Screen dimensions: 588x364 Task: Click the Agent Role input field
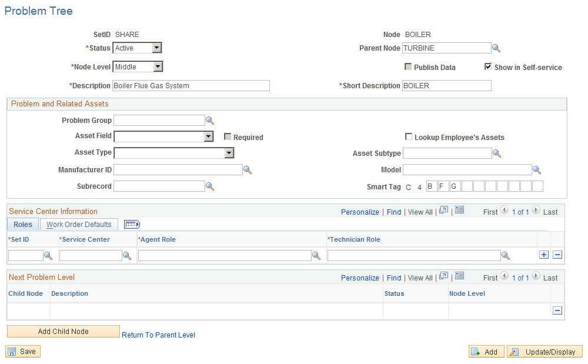coord(225,256)
